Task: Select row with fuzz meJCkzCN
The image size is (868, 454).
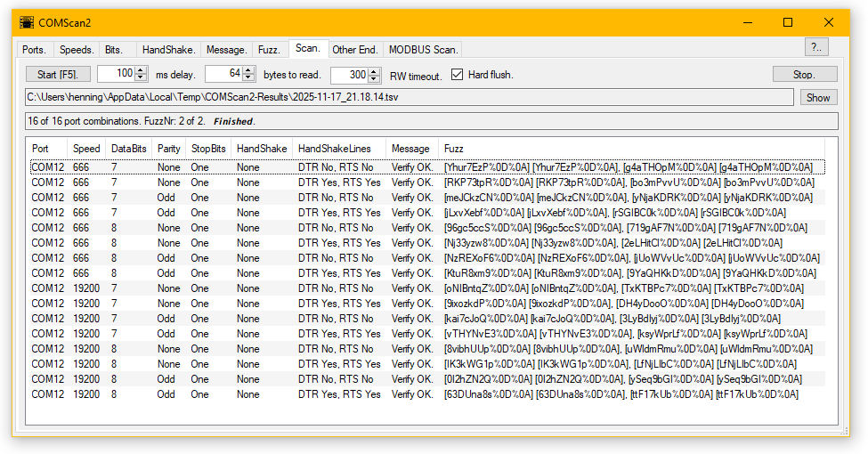Action: [x=427, y=198]
